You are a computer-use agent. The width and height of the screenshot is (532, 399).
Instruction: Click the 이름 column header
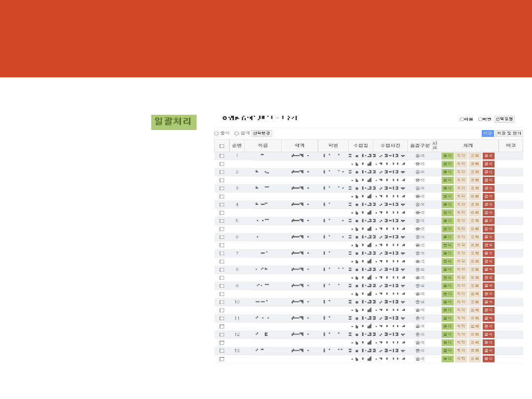263,146
